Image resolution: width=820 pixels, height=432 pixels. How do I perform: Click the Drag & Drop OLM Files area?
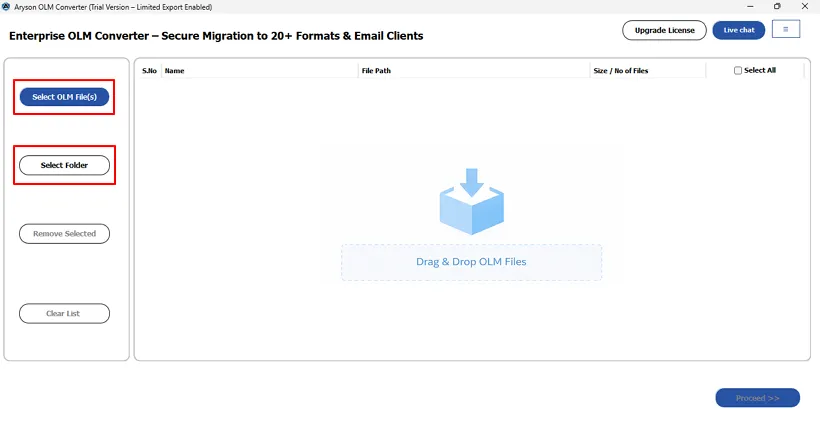pos(471,262)
